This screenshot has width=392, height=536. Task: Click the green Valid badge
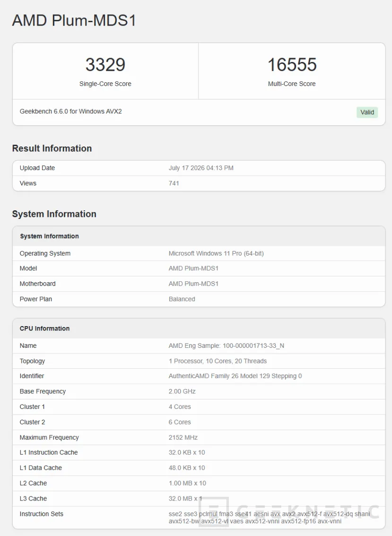click(367, 112)
